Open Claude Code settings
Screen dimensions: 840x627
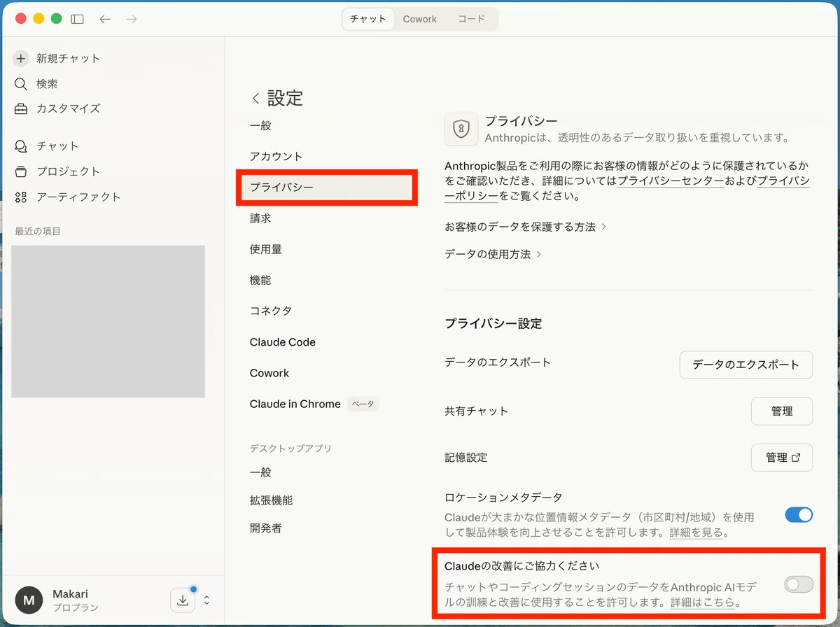(x=283, y=342)
